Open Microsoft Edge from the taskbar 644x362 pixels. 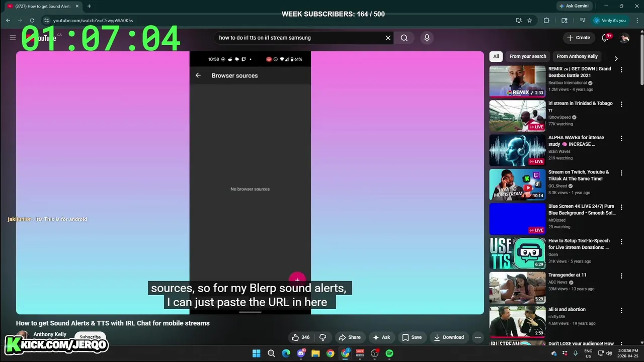(x=286, y=353)
